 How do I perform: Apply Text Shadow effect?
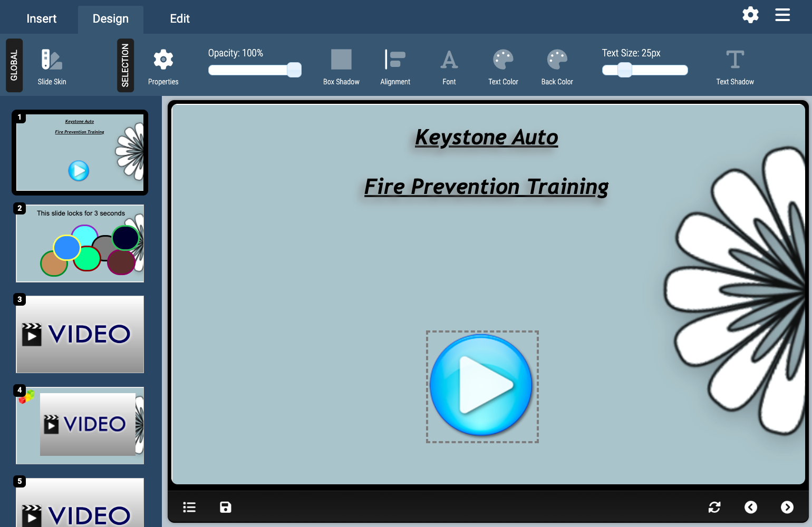734,66
